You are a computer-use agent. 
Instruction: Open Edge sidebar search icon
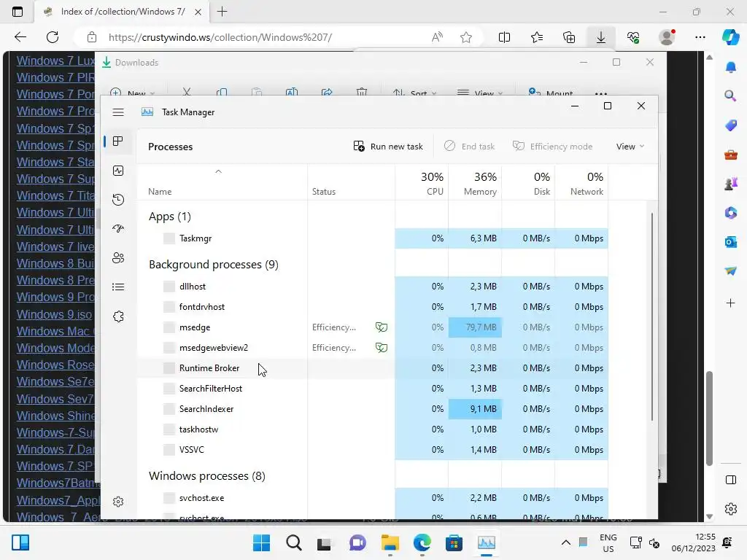pos(731,96)
